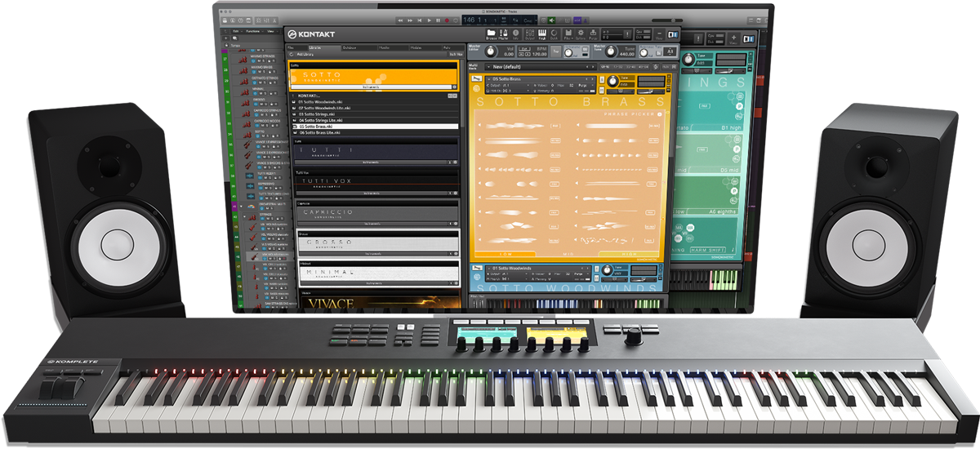The width and height of the screenshot is (980, 449).
Task: Show the Kontakt on-screen Keyboard icon
Action: (542, 33)
